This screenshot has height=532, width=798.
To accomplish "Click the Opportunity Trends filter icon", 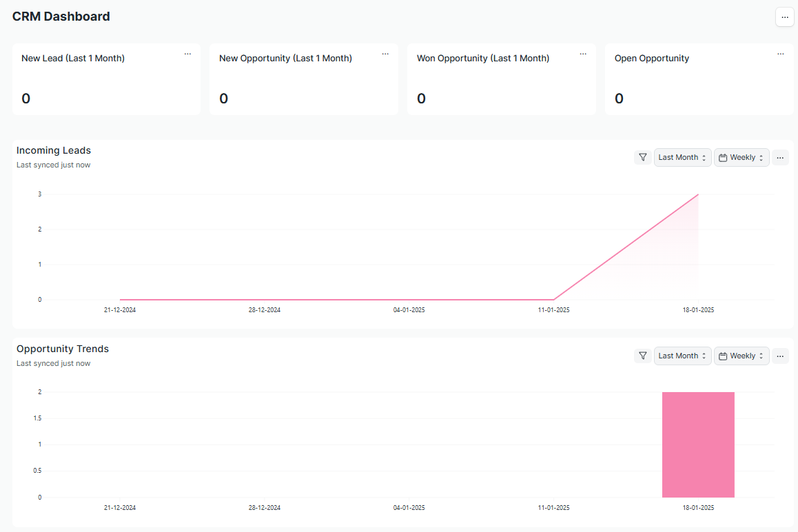I will coord(642,356).
